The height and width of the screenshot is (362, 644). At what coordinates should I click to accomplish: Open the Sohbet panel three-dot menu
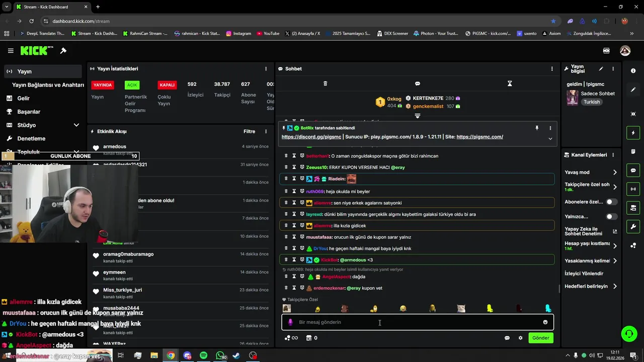point(552,69)
